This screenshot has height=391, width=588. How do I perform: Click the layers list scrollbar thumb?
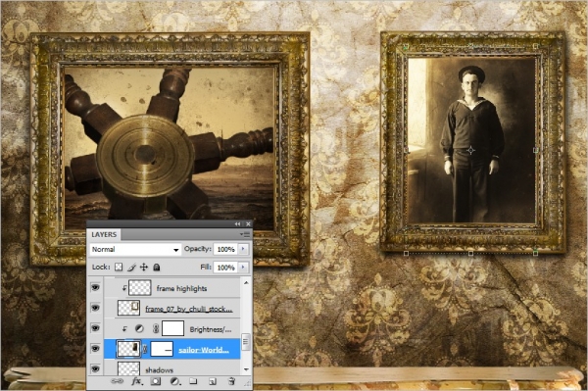(x=246, y=342)
